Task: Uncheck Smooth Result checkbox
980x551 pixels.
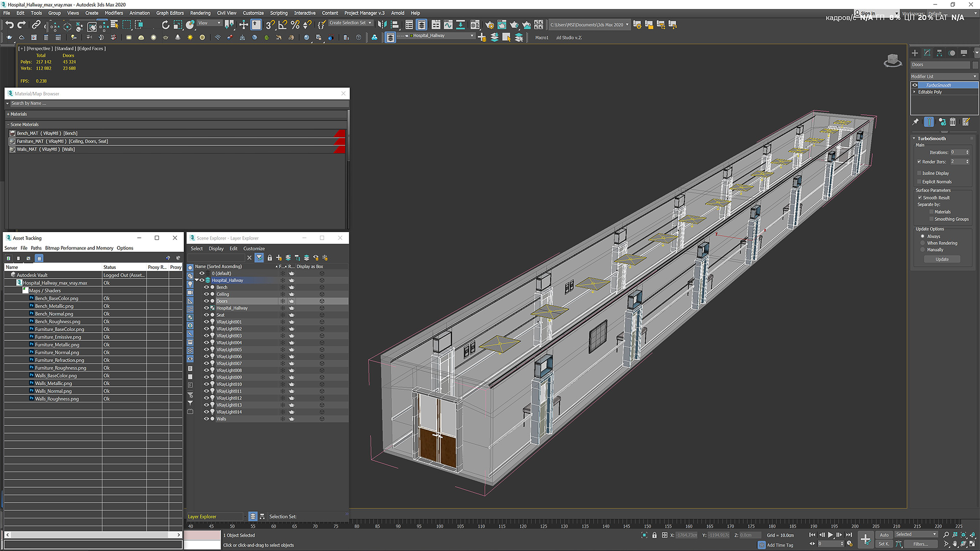Action: click(920, 197)
